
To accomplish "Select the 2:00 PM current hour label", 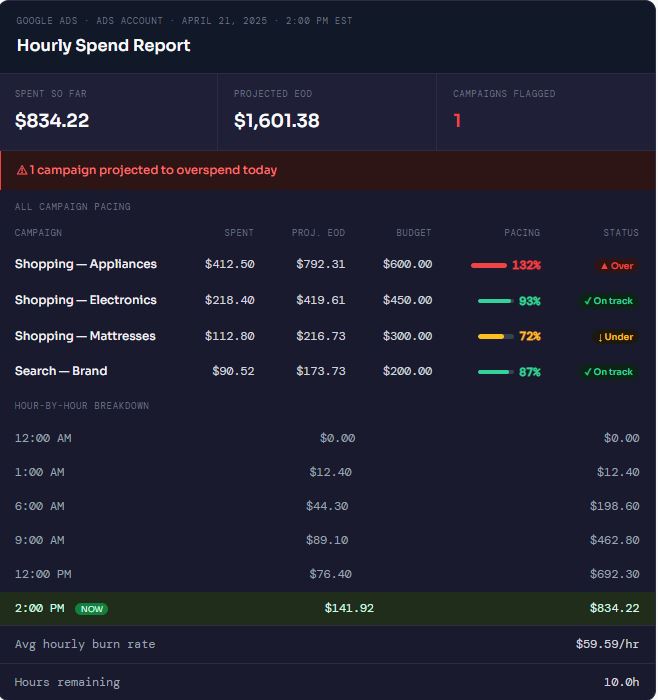I will (x=39, y=608).
